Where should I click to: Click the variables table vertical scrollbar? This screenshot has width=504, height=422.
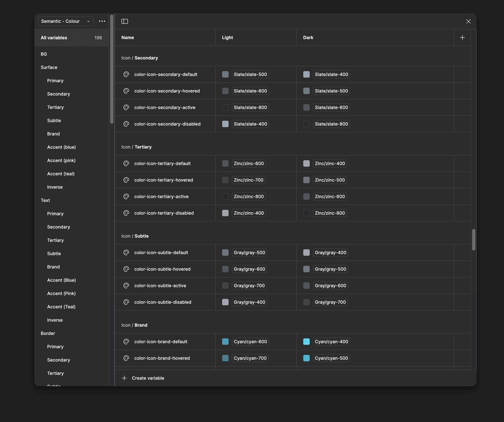[474, 240]
